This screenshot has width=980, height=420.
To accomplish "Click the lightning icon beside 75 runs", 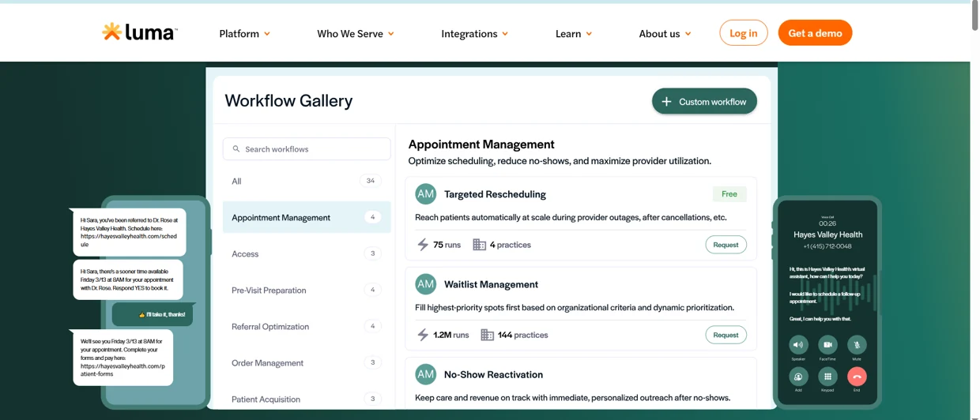I will pos(423,245).
